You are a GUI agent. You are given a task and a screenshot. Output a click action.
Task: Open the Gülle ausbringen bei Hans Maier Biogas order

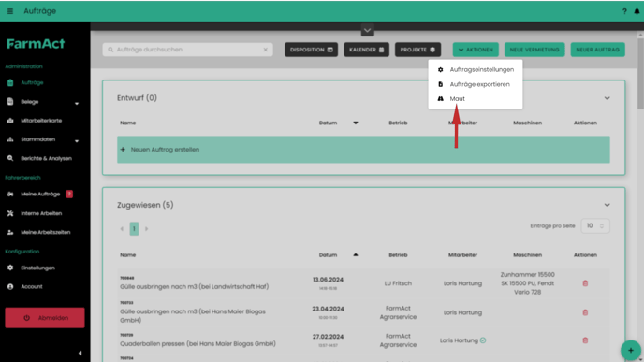(x=193, y=315)
